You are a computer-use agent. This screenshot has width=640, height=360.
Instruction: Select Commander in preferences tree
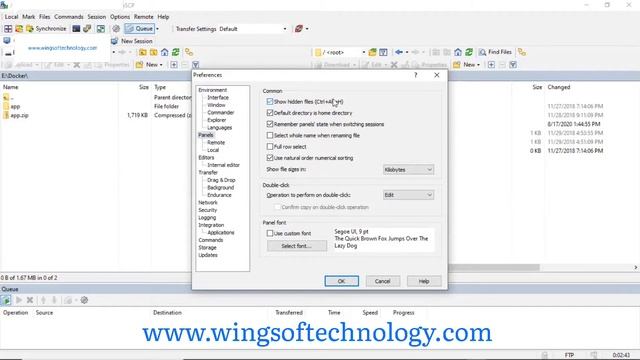pyautogui.click(x=220, y=112)
